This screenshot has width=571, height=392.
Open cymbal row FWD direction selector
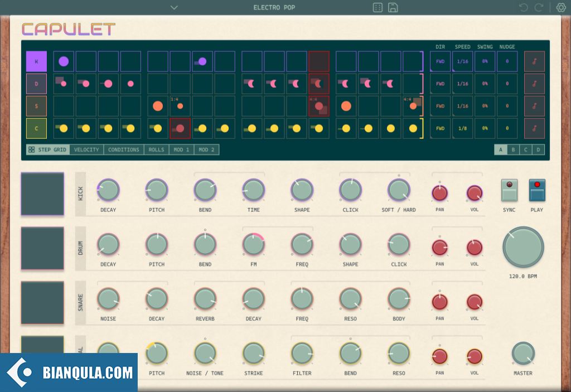coord(441,128)
